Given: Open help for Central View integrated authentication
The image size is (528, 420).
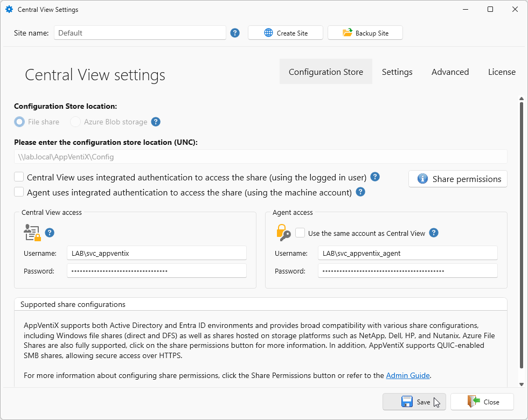Looking at the screenshot, I should (x=375, y=177).
